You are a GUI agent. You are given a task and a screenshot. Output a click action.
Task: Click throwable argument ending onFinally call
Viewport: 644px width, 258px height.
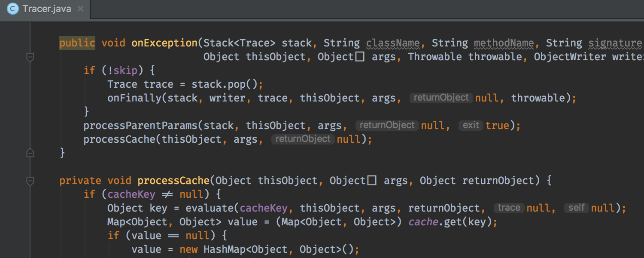coord(538,98)
